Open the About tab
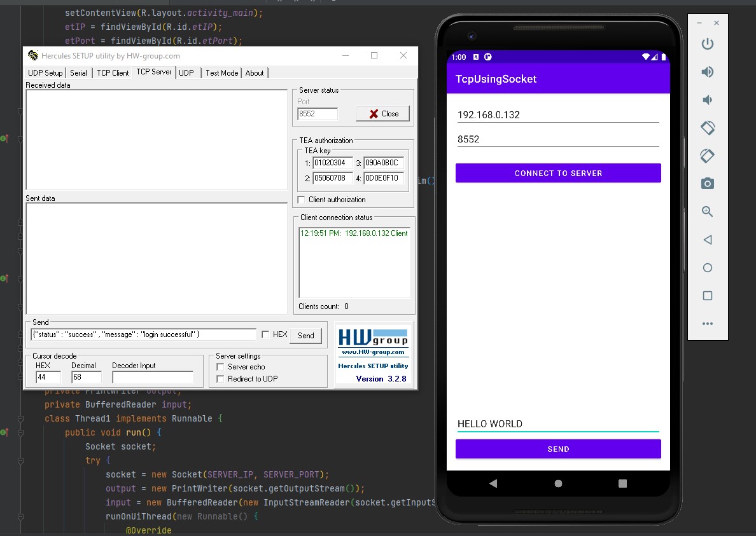 click(255, 72)
